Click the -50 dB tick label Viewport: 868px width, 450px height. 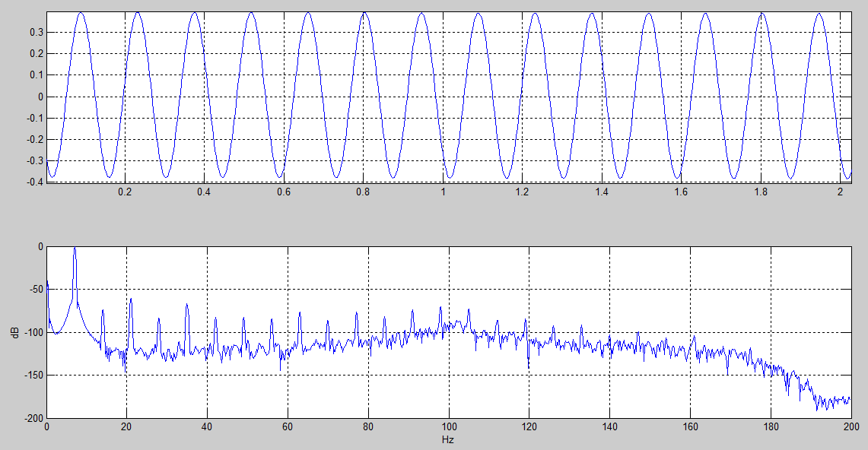(35, 290)
